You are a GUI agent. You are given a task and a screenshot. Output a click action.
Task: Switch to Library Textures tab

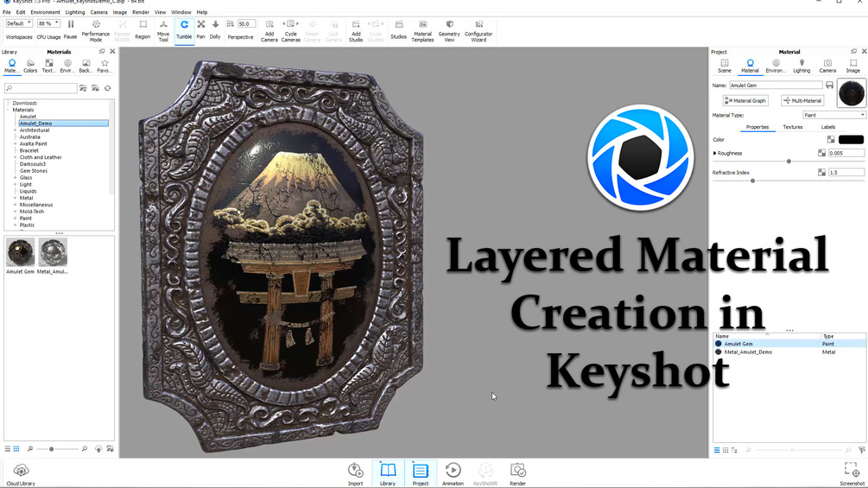(x=48, y=66)
